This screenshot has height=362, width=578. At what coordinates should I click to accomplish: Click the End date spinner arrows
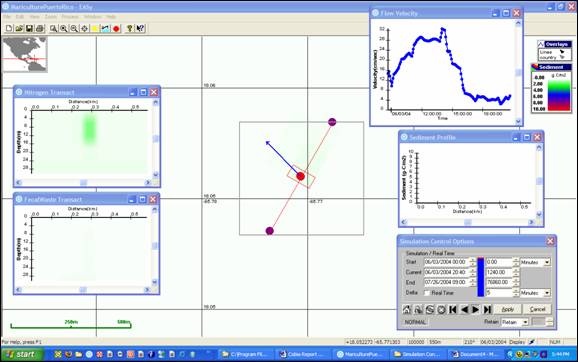click(473, 282)
